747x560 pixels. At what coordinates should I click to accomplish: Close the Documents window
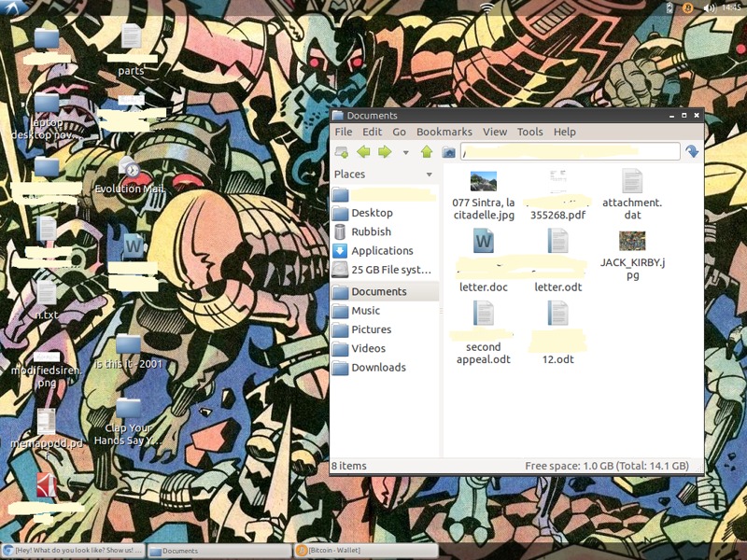pos(697,116)
